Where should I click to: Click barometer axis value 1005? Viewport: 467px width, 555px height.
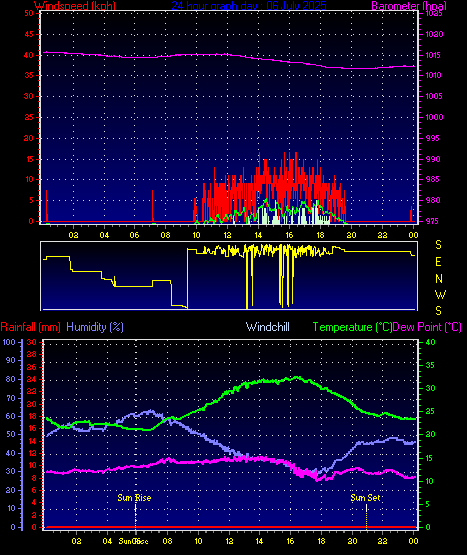pyautogui.click(x=434, y=96)
